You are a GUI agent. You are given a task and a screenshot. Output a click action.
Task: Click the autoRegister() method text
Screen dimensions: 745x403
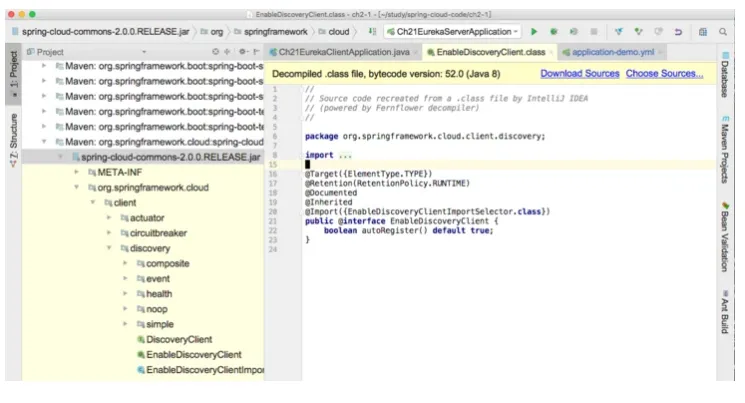(x=394, y=230)
